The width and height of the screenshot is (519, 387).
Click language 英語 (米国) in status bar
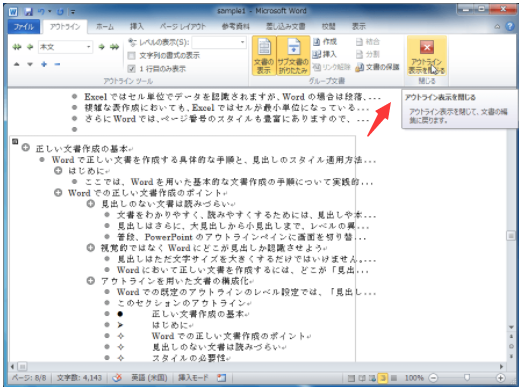[149, 378]
